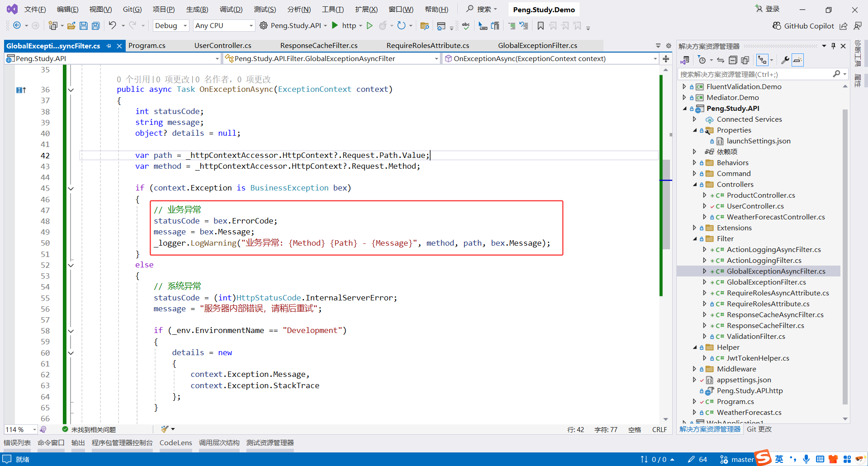Click the Open File folder icon

pos(71,26)
